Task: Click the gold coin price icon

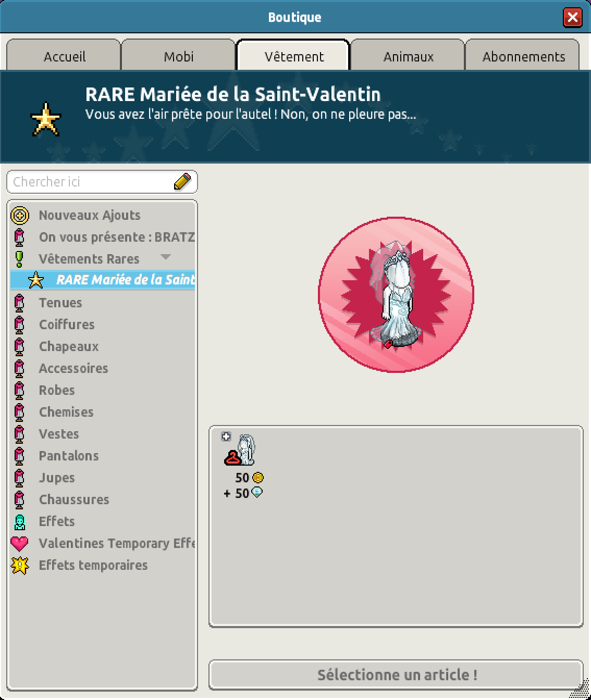Action: pos(258,478)
